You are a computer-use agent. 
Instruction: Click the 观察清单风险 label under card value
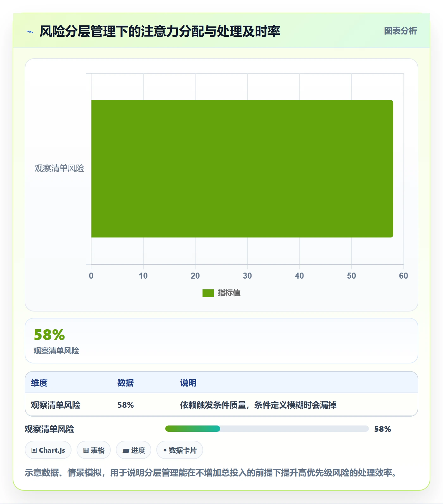pos(56,351)
